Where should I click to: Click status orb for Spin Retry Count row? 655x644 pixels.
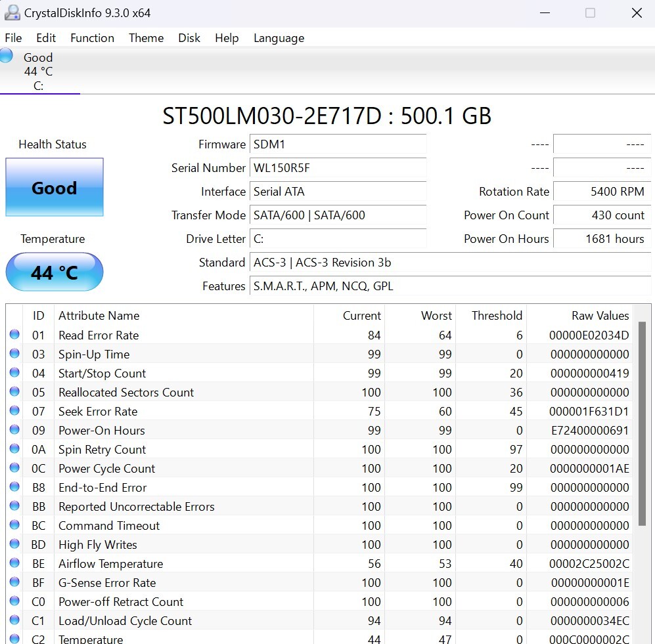click(14, 448)
